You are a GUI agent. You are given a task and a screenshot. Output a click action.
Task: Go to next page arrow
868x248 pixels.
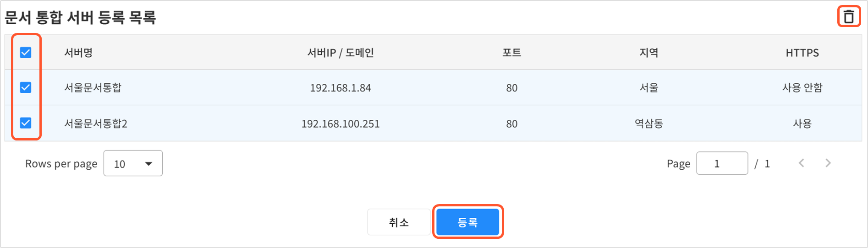tap(828, 163)
